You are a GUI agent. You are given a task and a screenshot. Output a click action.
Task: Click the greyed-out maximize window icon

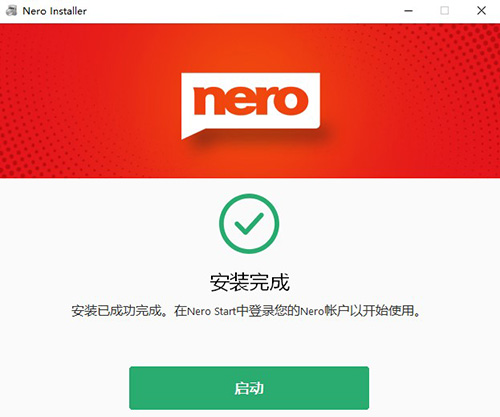(444, 11)
